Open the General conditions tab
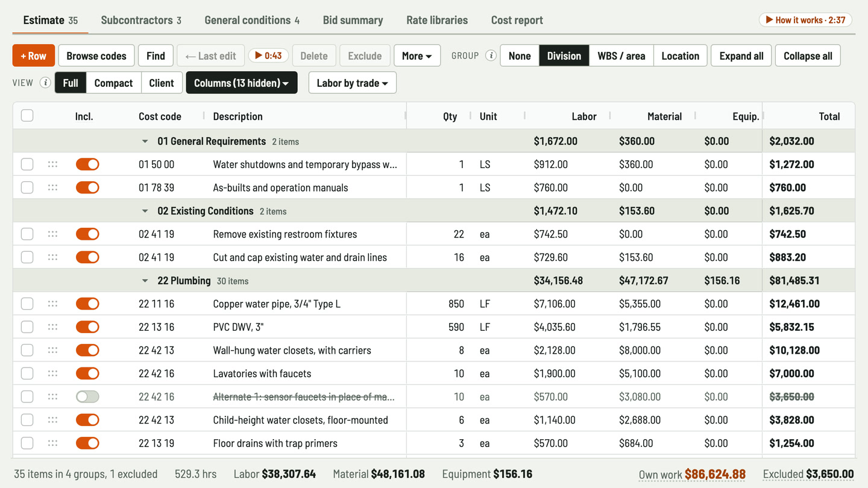 tap(252, 20)
